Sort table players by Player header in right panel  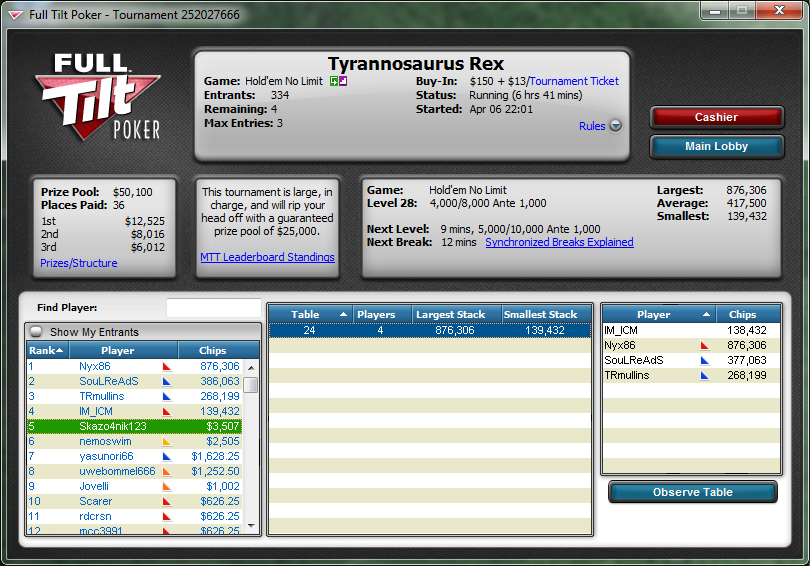tap(659, 314)
